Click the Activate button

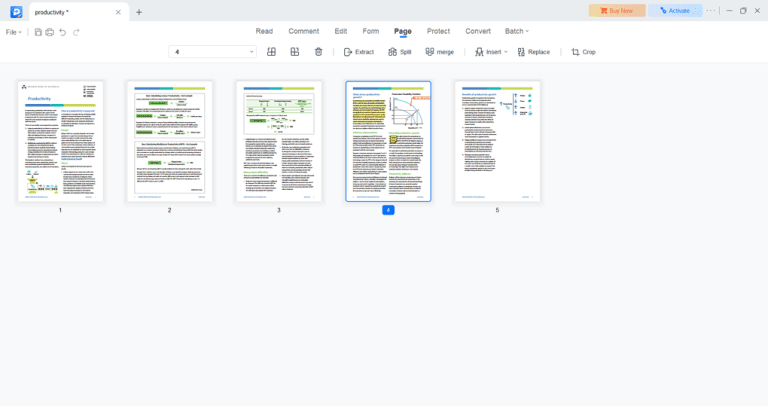point(675,11)
